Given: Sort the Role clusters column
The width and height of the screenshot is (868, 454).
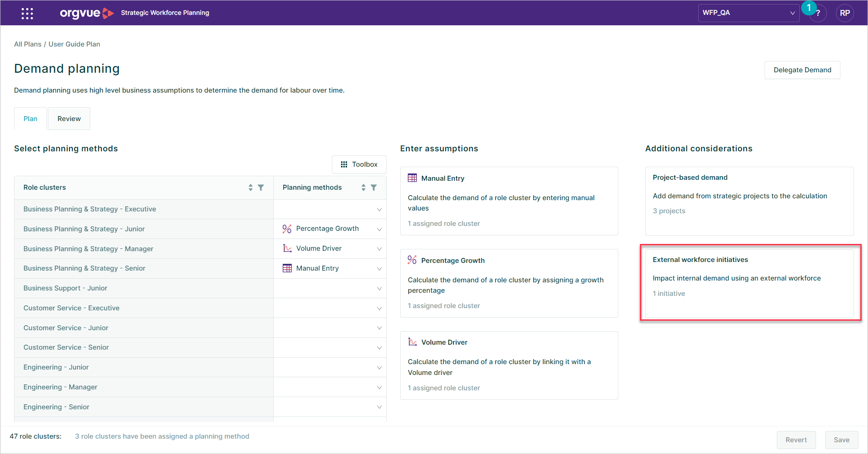Looking at the screenshot, I should click(251, 187).
